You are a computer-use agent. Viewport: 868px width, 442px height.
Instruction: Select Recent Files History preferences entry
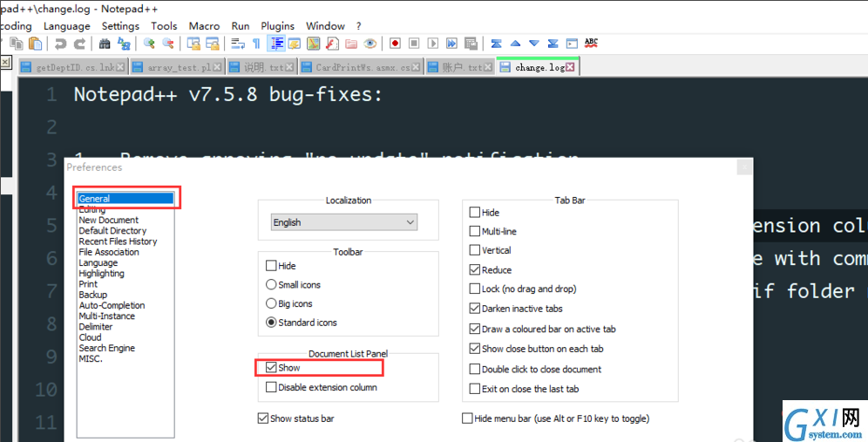[x=118, y=241]
